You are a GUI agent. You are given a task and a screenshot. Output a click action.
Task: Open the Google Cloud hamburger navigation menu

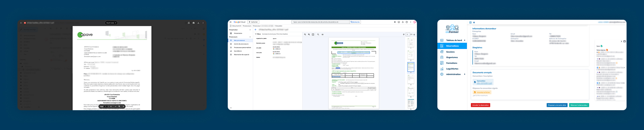pyautogui.click(x=230, y=22)
